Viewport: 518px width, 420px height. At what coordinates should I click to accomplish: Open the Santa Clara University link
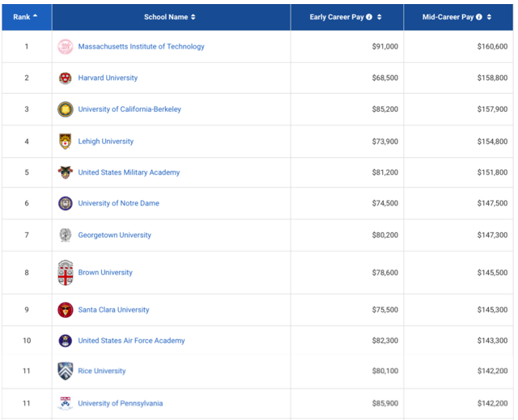point(113,310)
